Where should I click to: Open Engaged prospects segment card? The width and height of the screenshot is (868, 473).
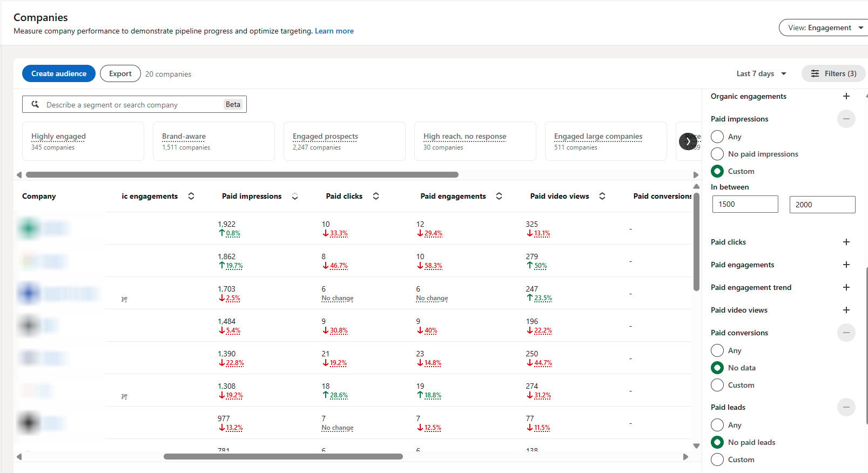point(345,141)
